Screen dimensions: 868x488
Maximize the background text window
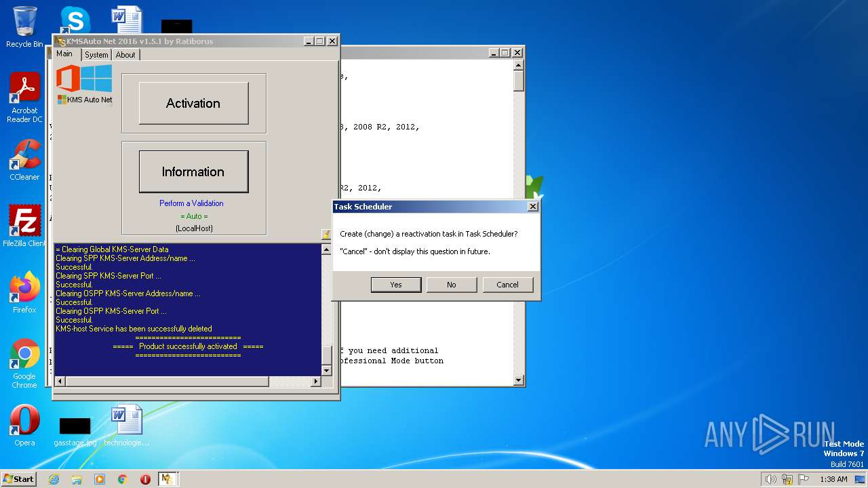(505, 52)
